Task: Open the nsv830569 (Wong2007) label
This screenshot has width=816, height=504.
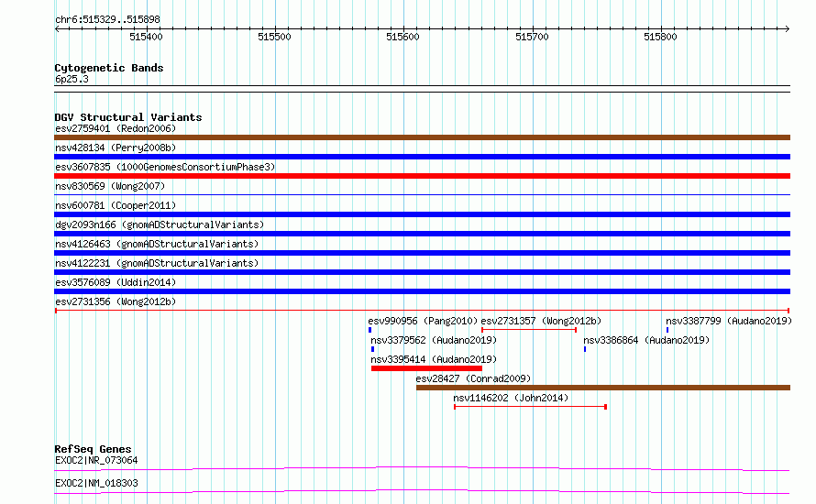Action: pos(110,186)
